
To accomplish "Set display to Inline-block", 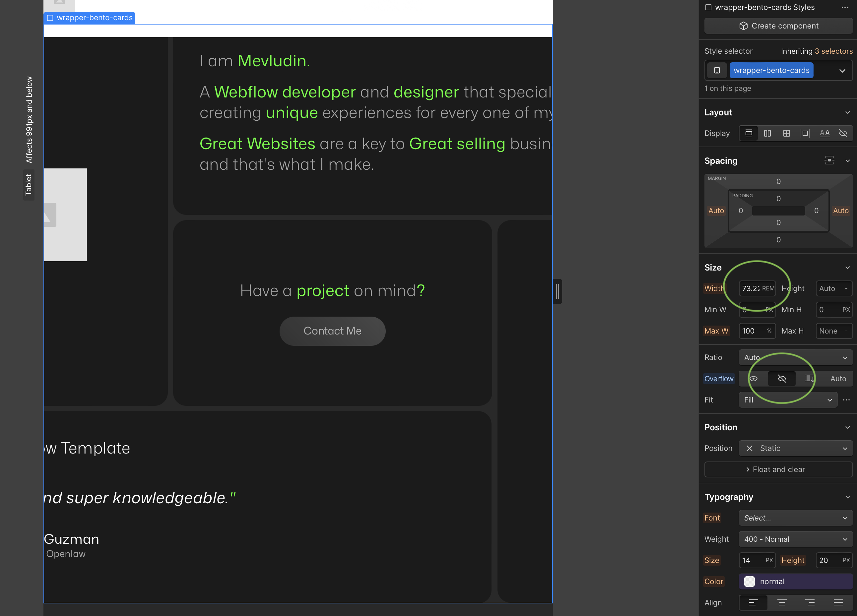I will point(805,133).
